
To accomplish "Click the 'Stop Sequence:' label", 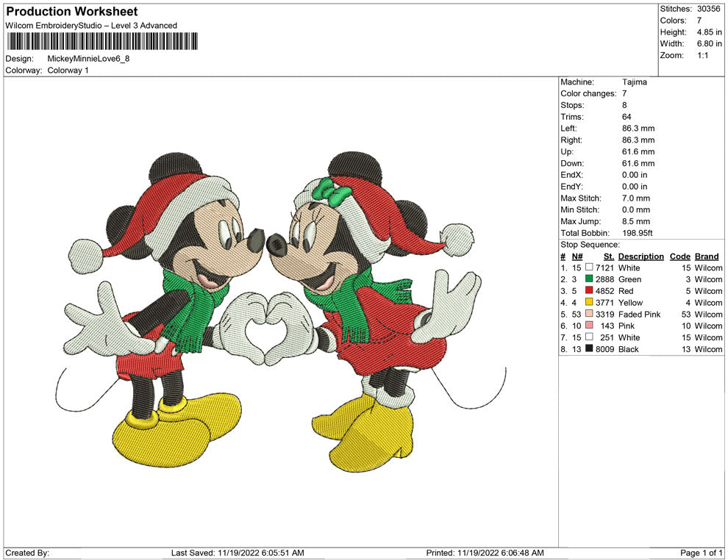I will click(x=590, y=245).
